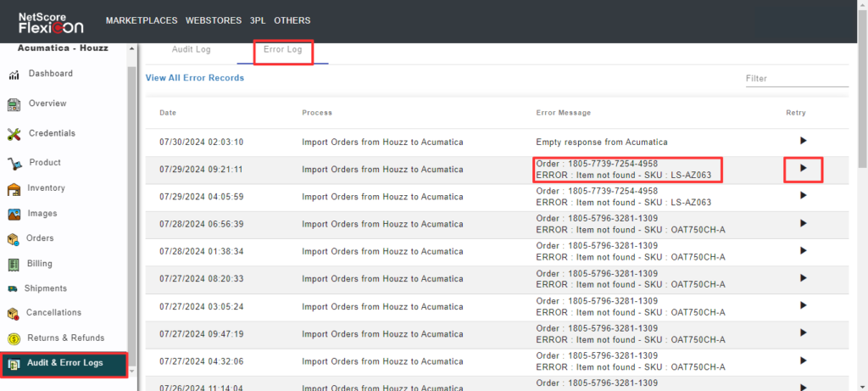This screenshot has height=391, width=868.
Task: Click the Filter input field
Action: coord(795,78)
